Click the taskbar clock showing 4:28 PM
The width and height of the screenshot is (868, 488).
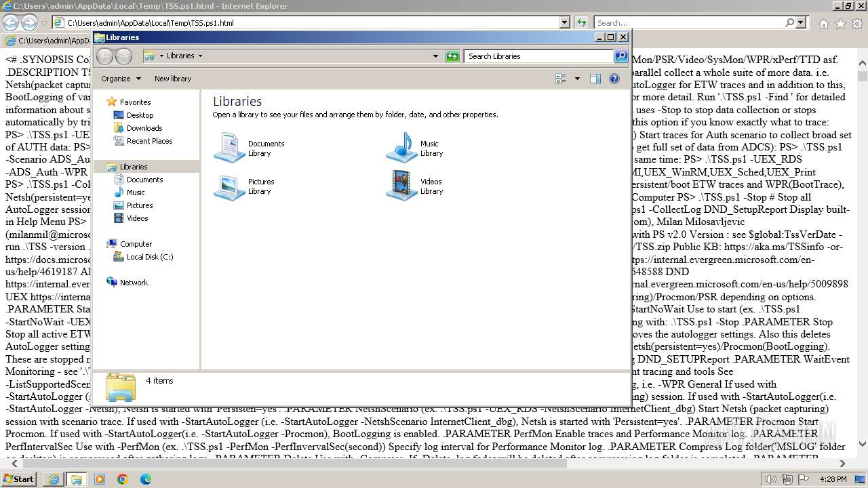[x=833, y=479]
